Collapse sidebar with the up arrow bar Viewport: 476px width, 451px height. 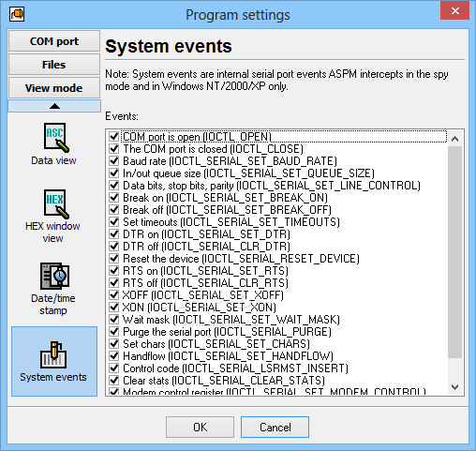click(x=54, y=106)
